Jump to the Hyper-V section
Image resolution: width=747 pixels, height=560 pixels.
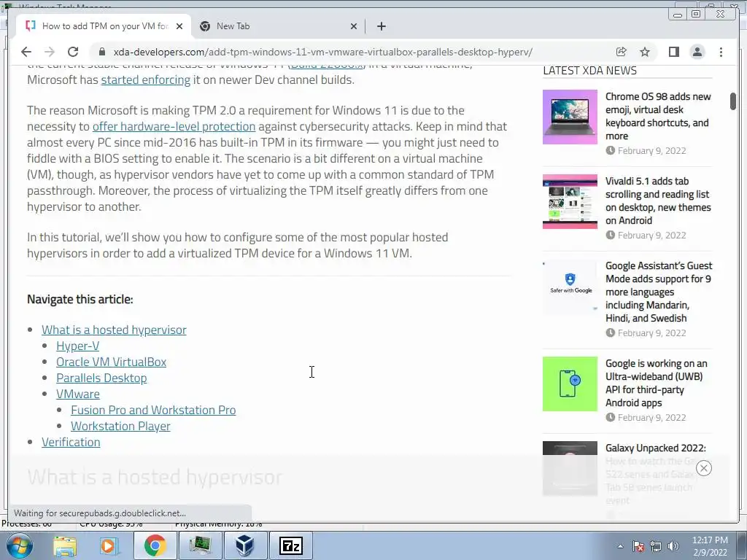tap(77, 346)
